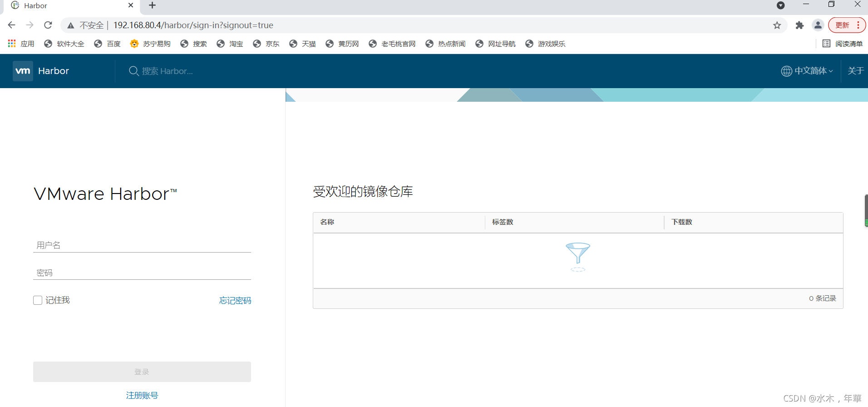Tick the 记住我 remember me checkbox
This screenshot has height=407, width=868.
coord(38,300)
